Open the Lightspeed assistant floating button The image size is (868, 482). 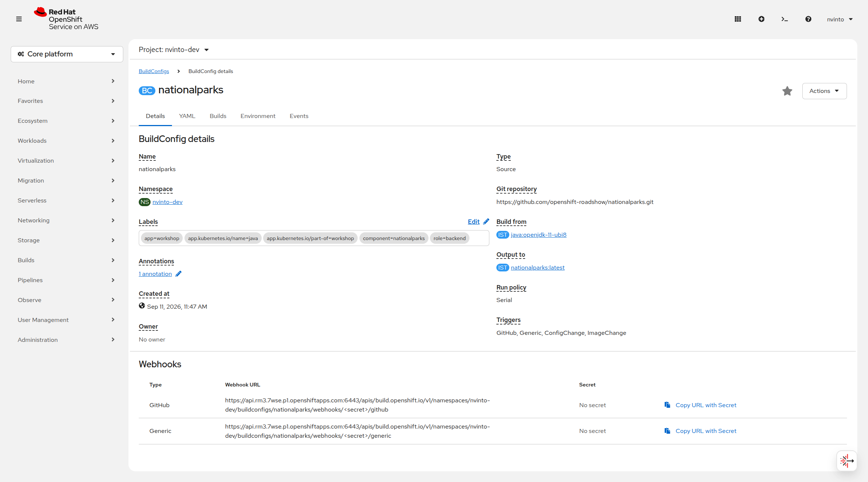(x=847, y=461)
